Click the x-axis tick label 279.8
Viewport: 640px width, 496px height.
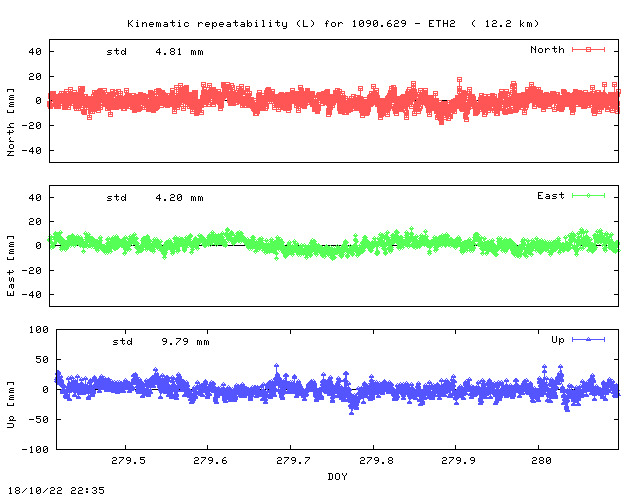(x=376, y=460)
